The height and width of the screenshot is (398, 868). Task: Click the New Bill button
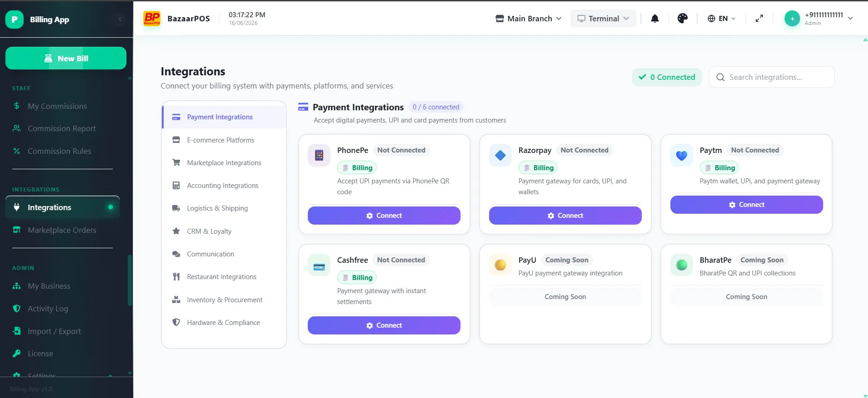point(66,58)
